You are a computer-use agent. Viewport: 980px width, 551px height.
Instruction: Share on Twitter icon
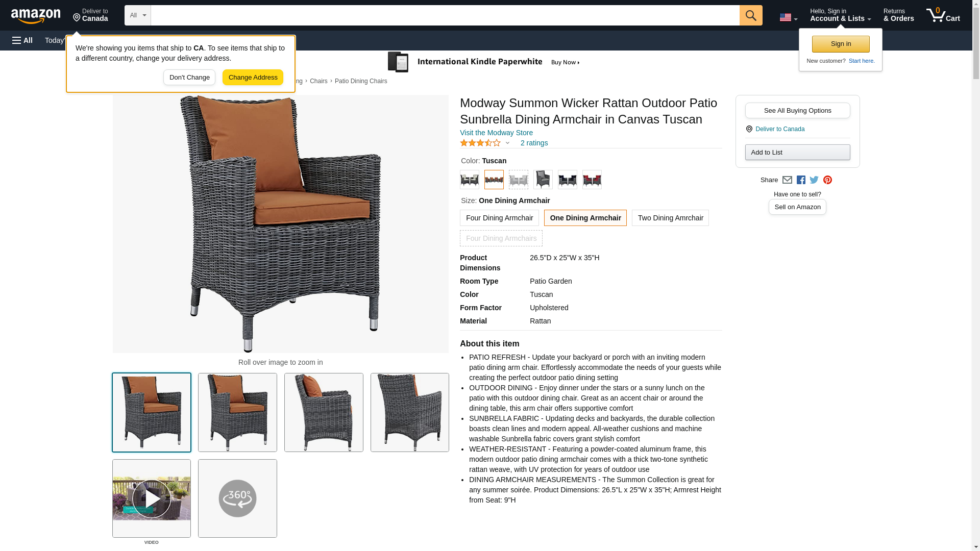814,180
